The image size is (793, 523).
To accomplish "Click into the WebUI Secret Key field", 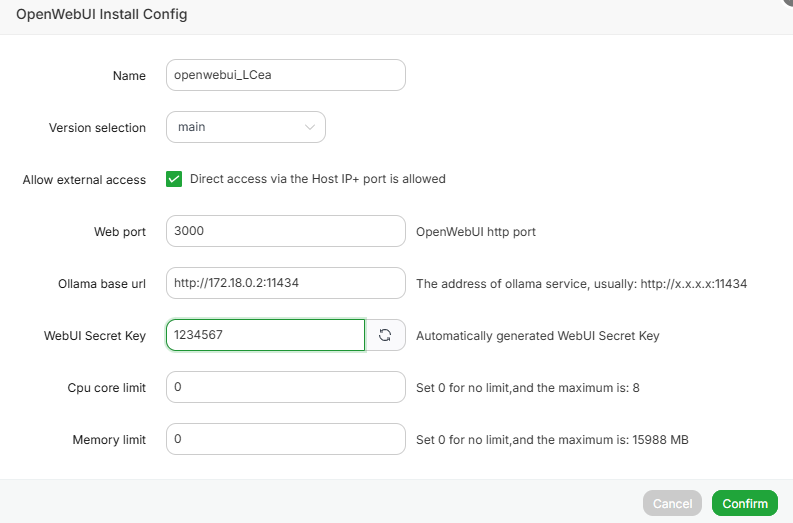I will click(x=266, y=335).
